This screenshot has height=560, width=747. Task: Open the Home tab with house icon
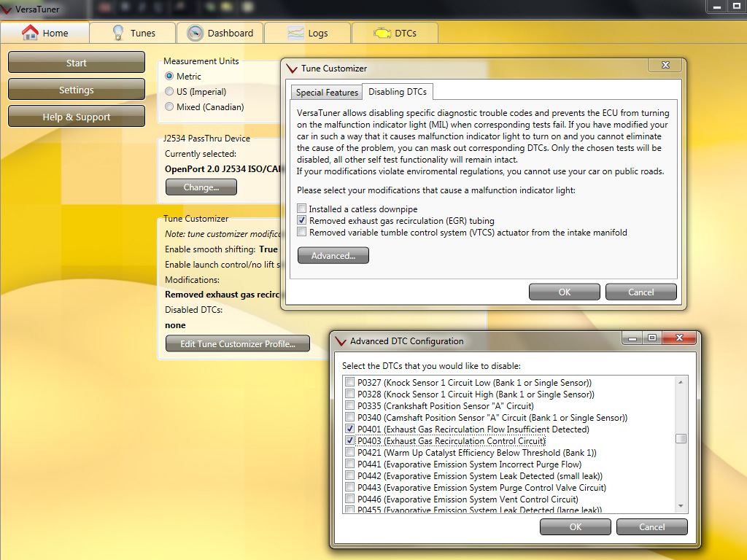click(44, 33)
